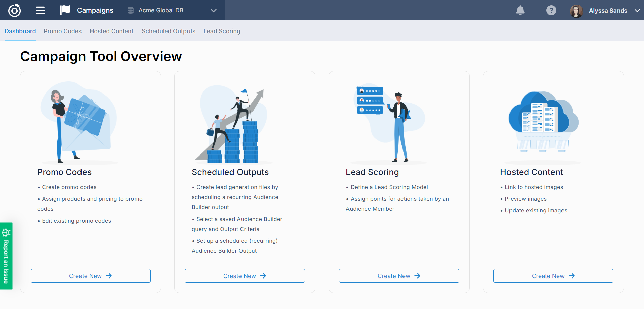Create a new Promo Code
The image size is (644, 309).
[90, 275]
